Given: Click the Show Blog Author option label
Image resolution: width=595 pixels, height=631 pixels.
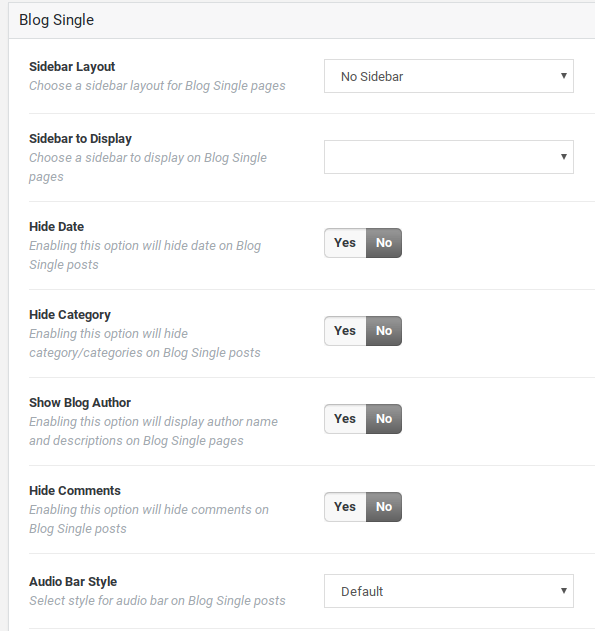Looking at the screenshot, I should 80,403.
